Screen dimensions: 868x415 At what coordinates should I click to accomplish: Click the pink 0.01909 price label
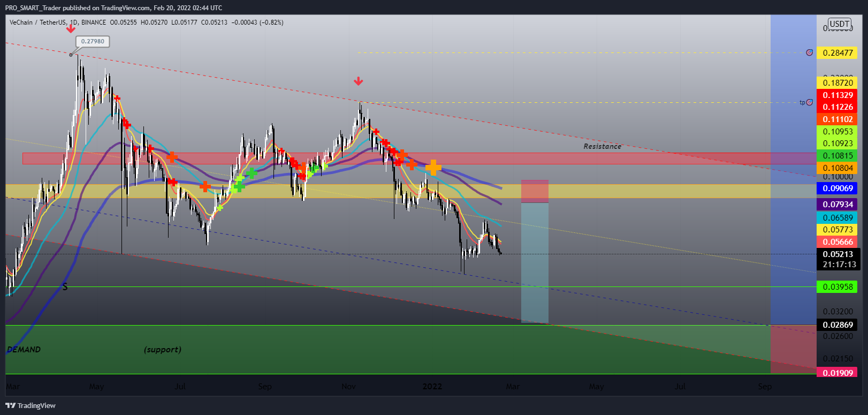837,373
